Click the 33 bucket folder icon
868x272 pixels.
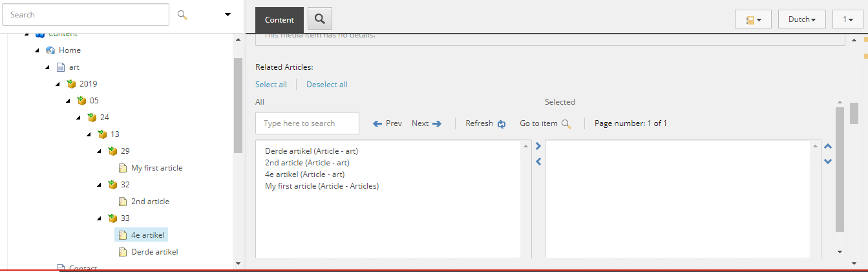112,218
